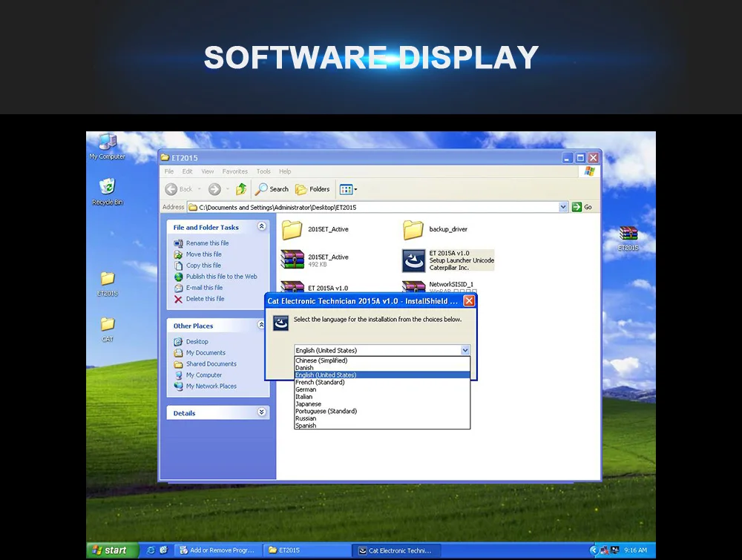The height and width of the screenshot is (560, 742).
Task: Open the Recycle Bin desktop icon
Action: 108,191
